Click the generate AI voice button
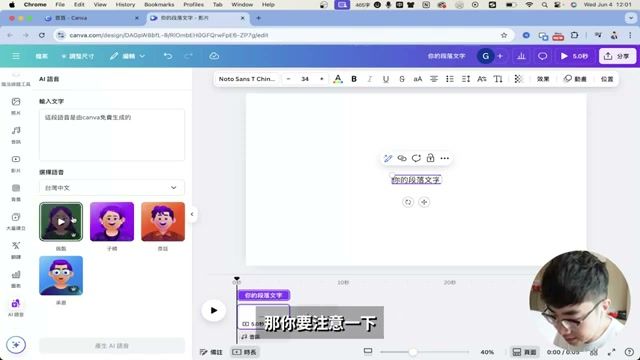640x360 pixels. click(x=112, y=346)
